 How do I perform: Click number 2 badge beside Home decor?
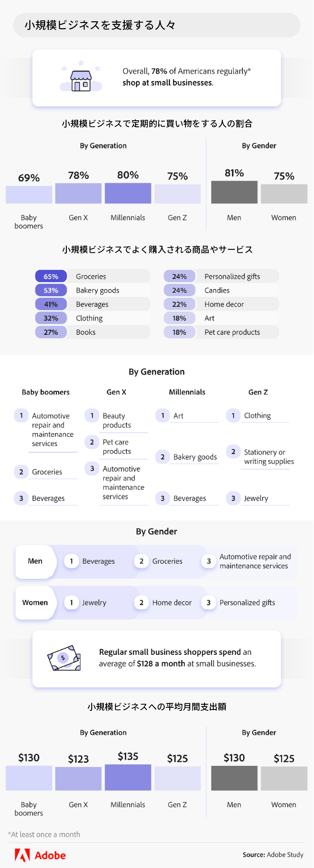coord(141,602)
